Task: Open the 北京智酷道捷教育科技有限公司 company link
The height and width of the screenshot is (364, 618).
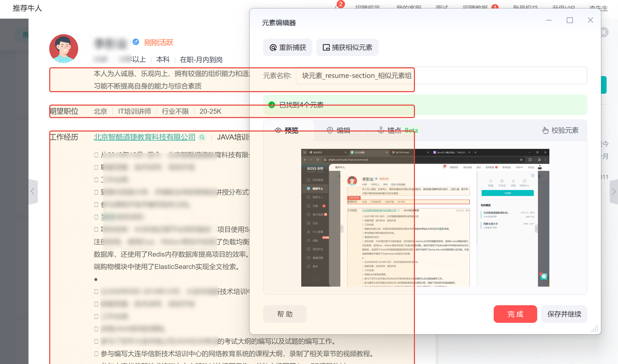Action: [x=144, y=137]
